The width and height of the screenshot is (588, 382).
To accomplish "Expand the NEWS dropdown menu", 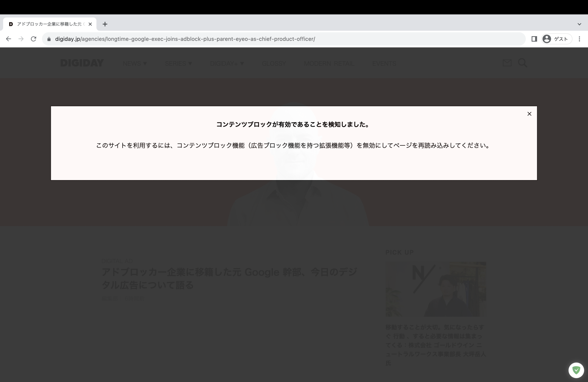I will [135, 63].
